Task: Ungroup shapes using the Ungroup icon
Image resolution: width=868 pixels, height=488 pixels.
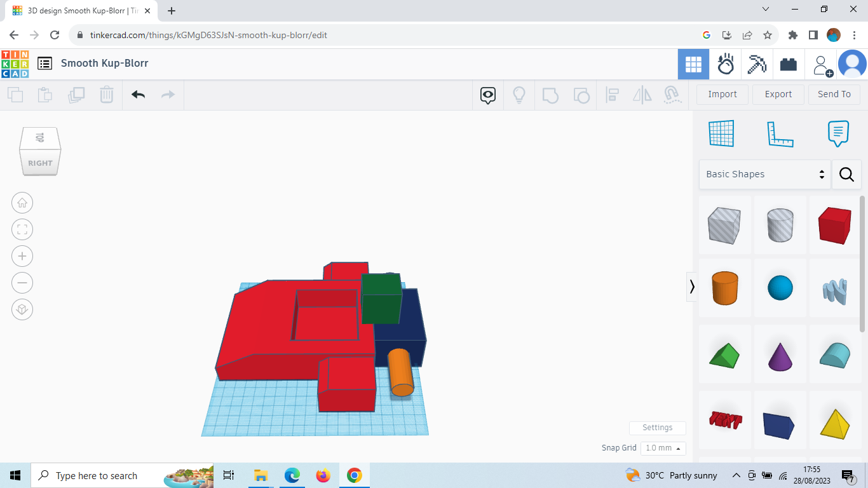Action: point(581,94)
